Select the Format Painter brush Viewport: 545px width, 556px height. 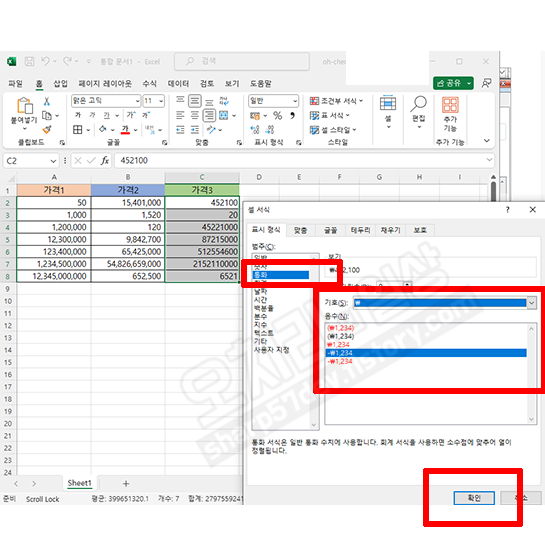click(47, 129)
